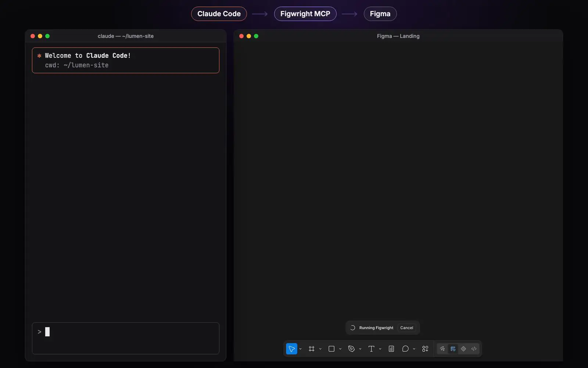This screenshot has width=588, height=368.
Task: Maximize the Figma Landing window
Action: click(256, 36)
